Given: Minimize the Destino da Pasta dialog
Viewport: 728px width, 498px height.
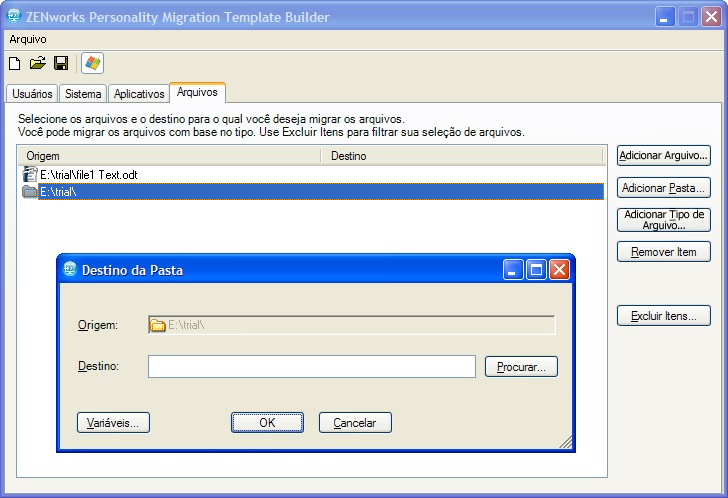Looking at the screenshot, I should [x=513, y=270].
